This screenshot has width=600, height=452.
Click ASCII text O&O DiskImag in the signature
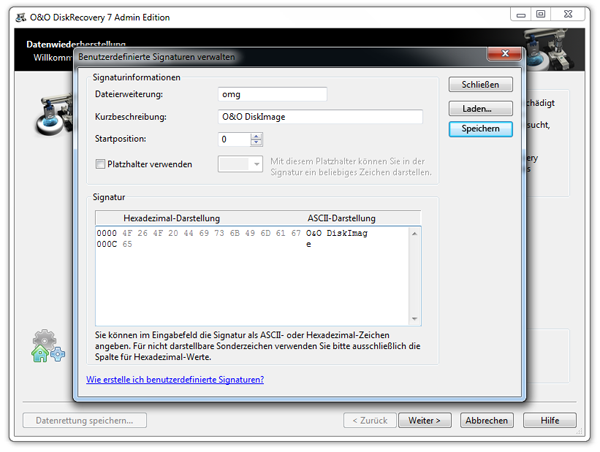point(337,233)
